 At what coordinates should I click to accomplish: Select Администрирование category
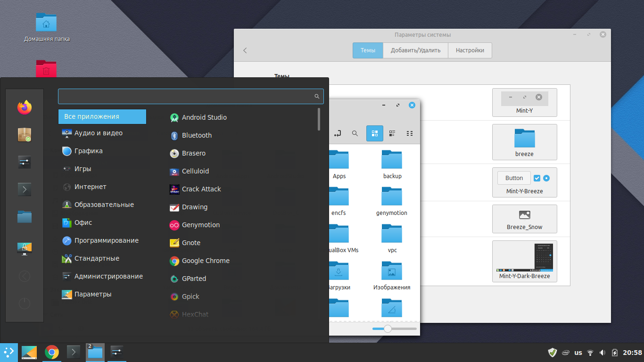click(x=102, y=276)
